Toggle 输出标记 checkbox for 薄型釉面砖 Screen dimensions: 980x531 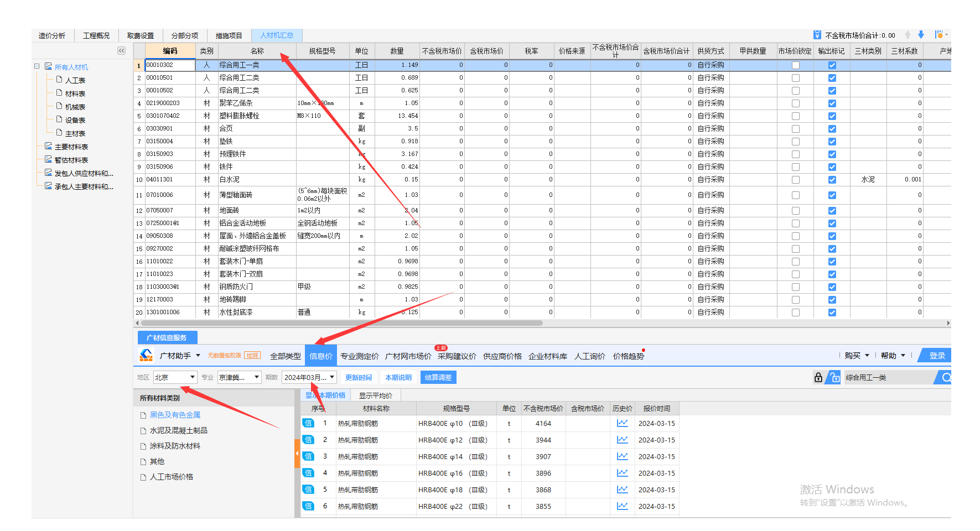(832, 195)
